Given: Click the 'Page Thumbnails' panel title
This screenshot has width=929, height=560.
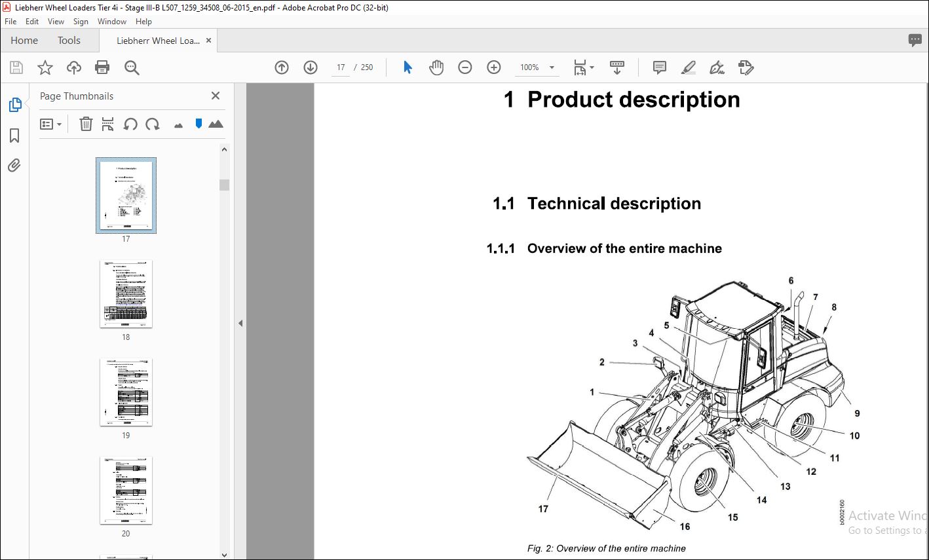Looking at the screenshot, I should 77,96.
